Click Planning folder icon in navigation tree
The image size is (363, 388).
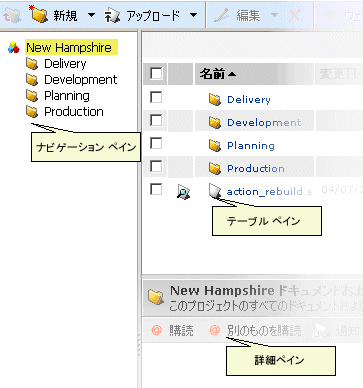pyautogui.click(x=32, y=96)
